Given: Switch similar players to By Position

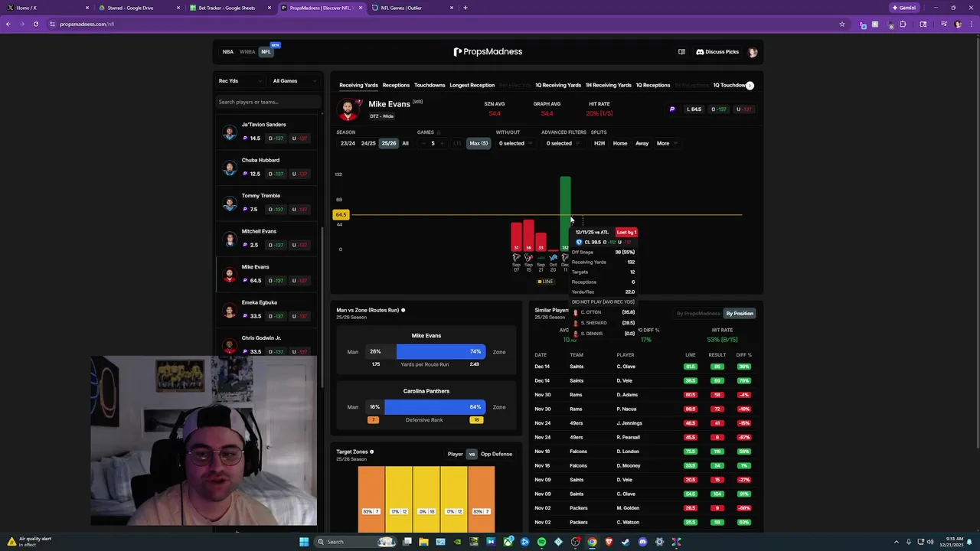Looking at the screenshot, I should coord(740,313).
